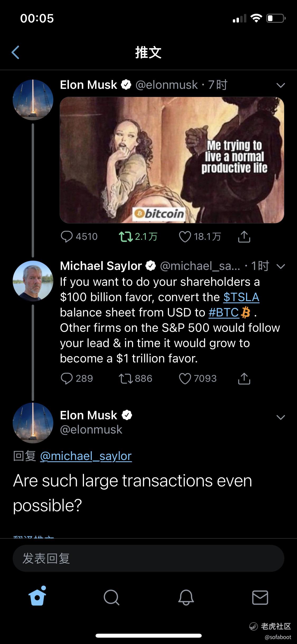Open dropdown chevron on the meme tweet
This screenshot has width=297, height=644.
pyautogui.click(x=280, y=85)
